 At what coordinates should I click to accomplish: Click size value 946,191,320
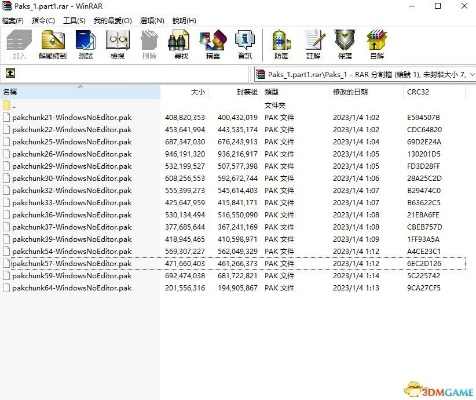[x=185, y=154]
